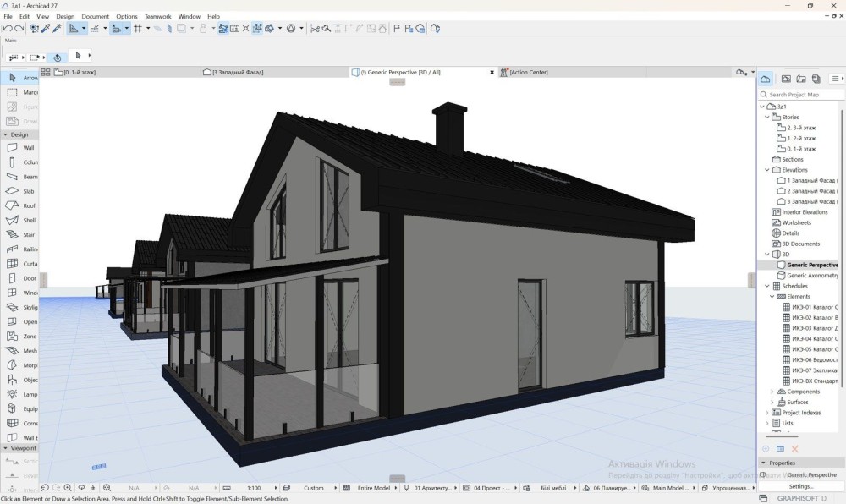Toggle the grid snap icon in toolbar
The width and height of the screenshot is (846, 504).
tap(137, 28)
